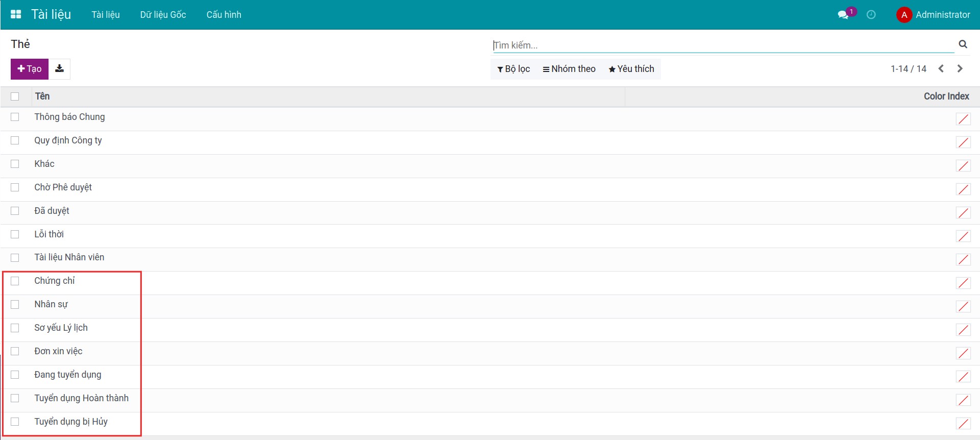The width and height of the screenshot is (980, 440).
Task: Open the Cấu hình menu
Action: [x=224, y=15]
